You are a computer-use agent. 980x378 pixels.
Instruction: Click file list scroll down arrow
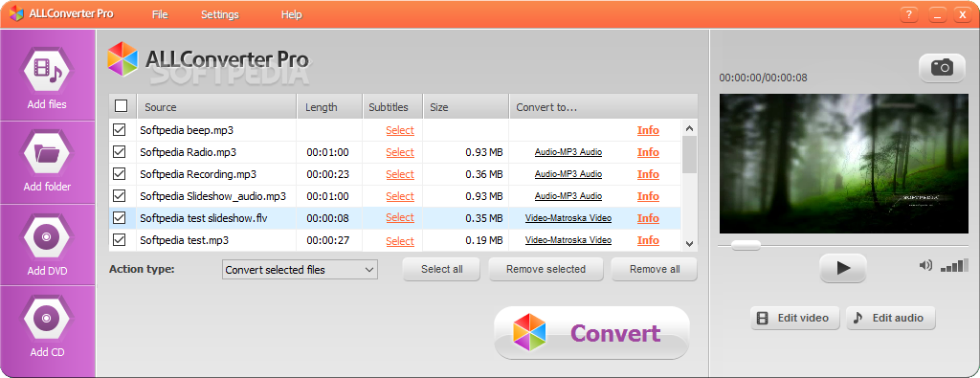click(x=689, y=244)
